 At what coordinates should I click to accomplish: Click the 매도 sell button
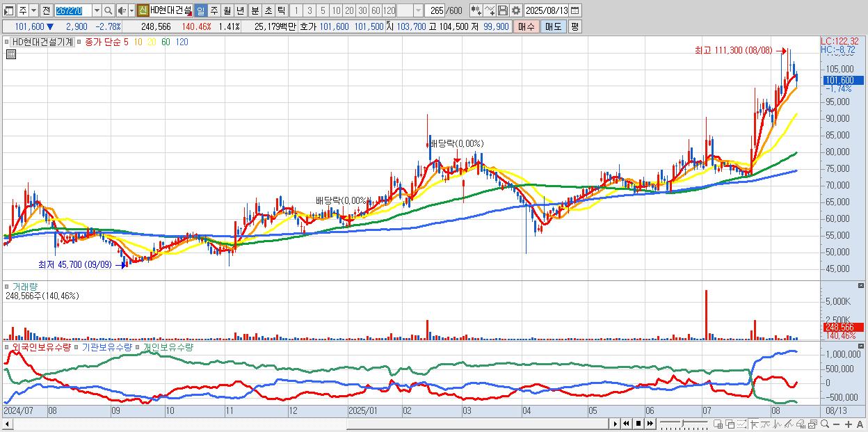point(553,26)
